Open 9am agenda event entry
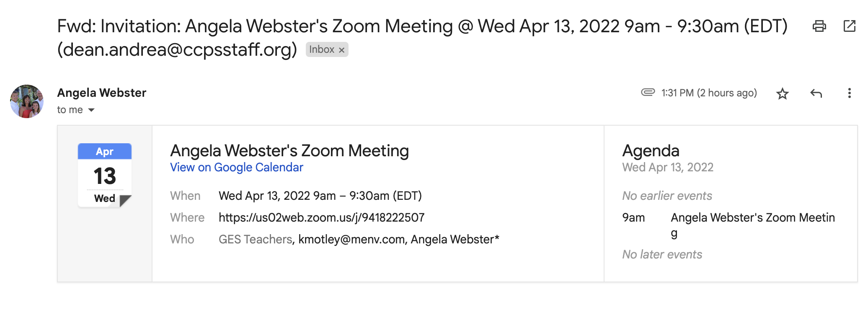Screen dimensions: 868x310 752,218
